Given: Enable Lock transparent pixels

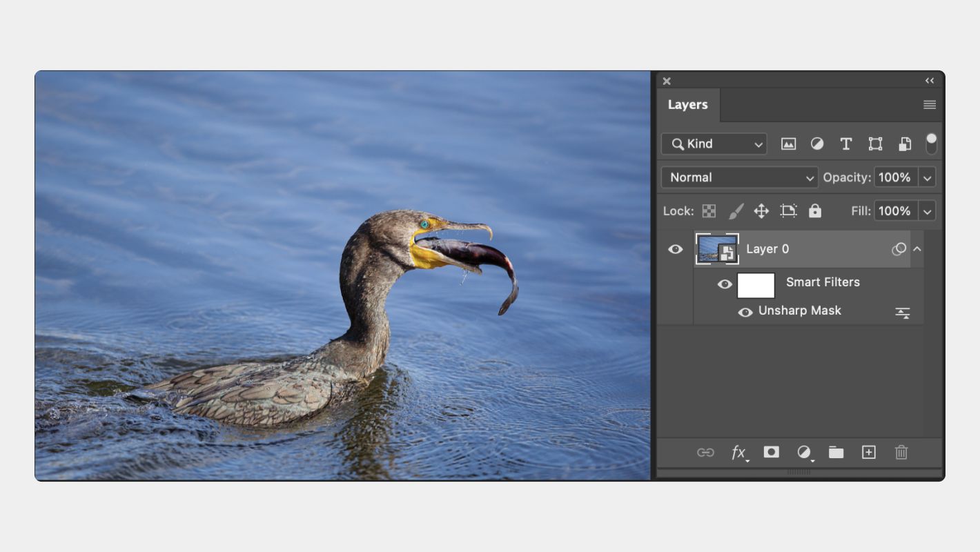Looking at the screenshot, I should coord(708,211).
